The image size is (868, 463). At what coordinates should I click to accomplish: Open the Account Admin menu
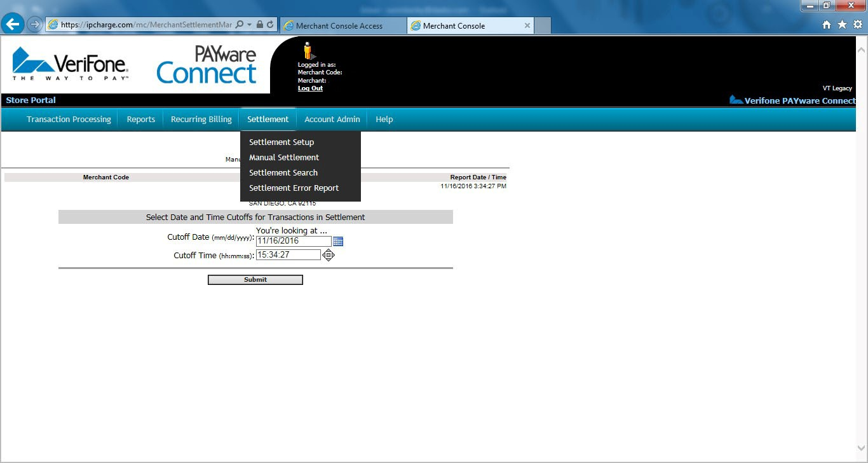click(x=332, y=120)
